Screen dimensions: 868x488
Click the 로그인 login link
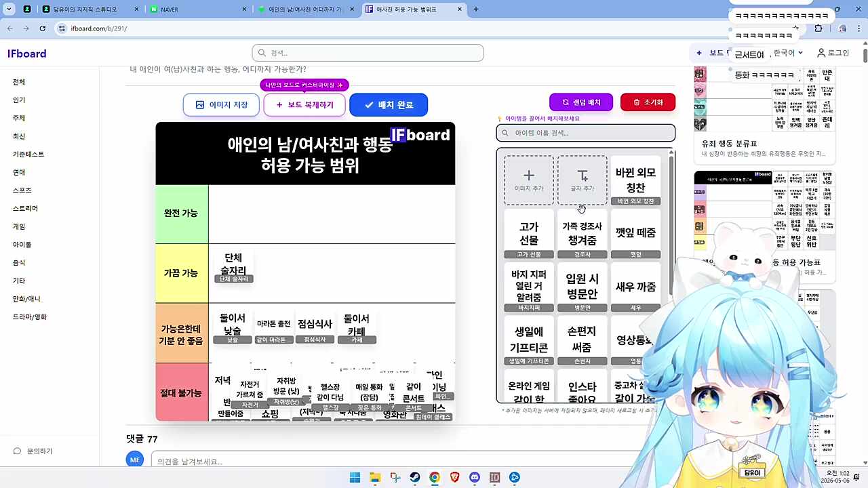pyautogui.click(x=833, y=53)
